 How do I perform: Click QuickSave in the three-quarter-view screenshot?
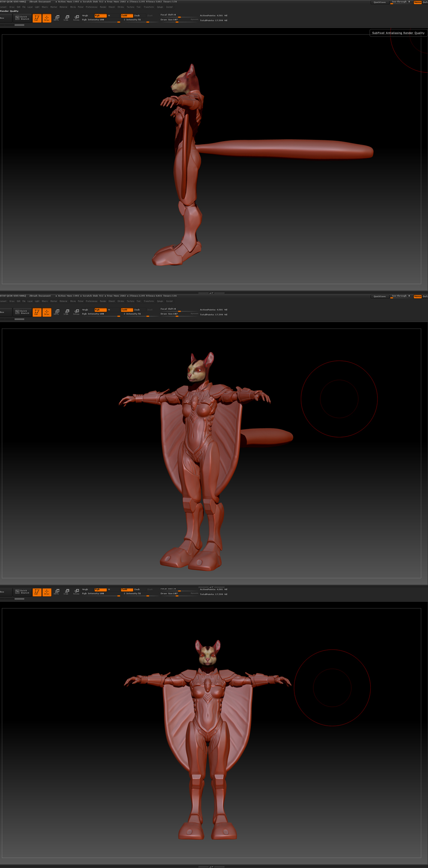[x=380, y=296]
